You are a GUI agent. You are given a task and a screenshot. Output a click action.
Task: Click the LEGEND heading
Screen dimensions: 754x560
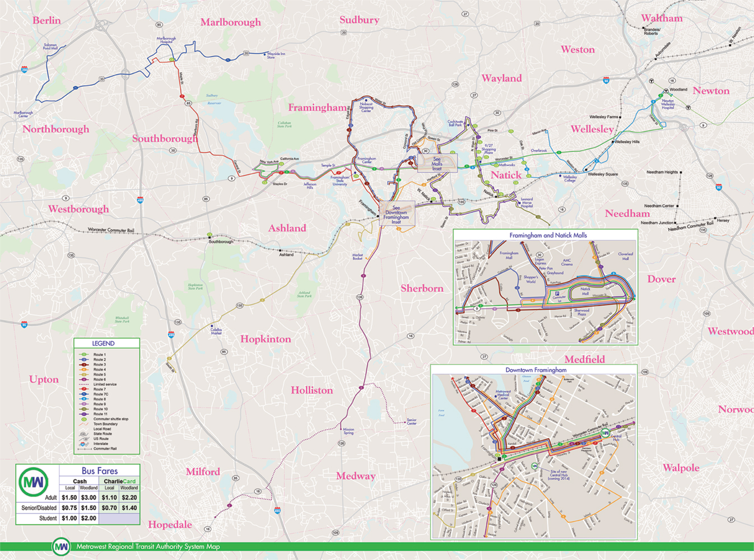click(104, 343)
